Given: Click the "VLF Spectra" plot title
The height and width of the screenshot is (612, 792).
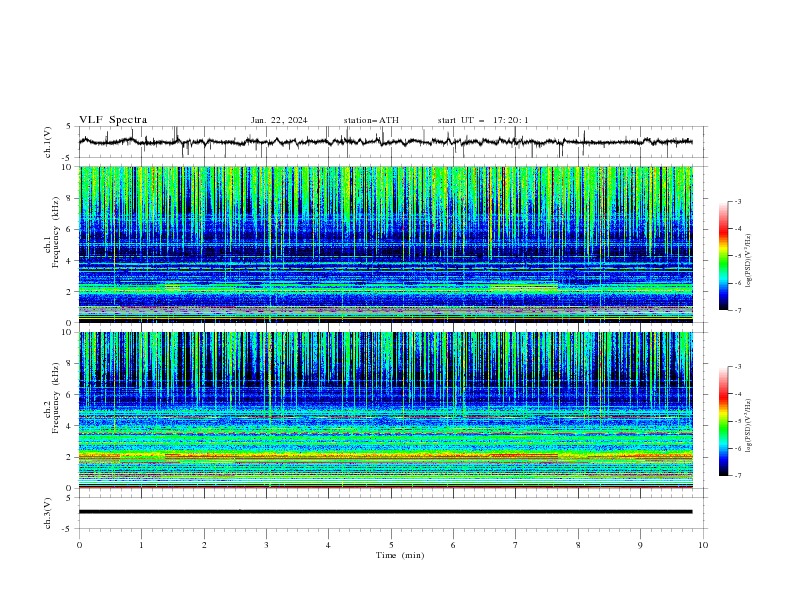Looking at the screenshot, I should click(x=113, y=120).
